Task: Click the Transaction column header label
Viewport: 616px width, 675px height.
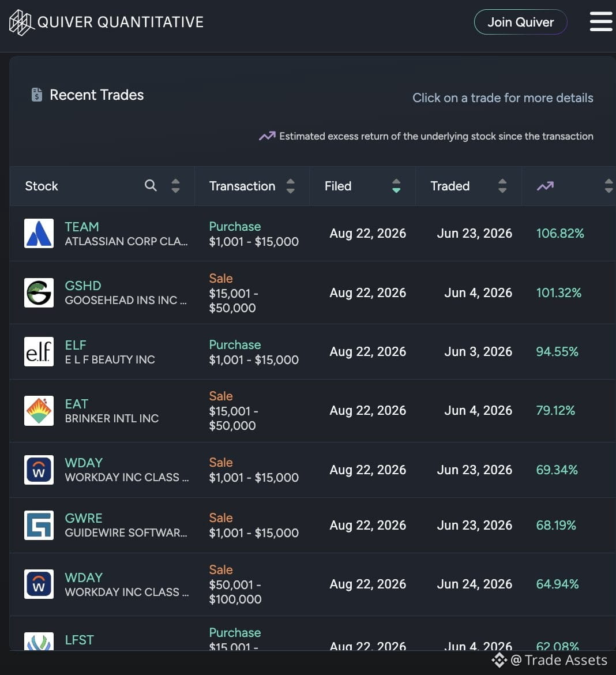Action: tap(242, 186)
